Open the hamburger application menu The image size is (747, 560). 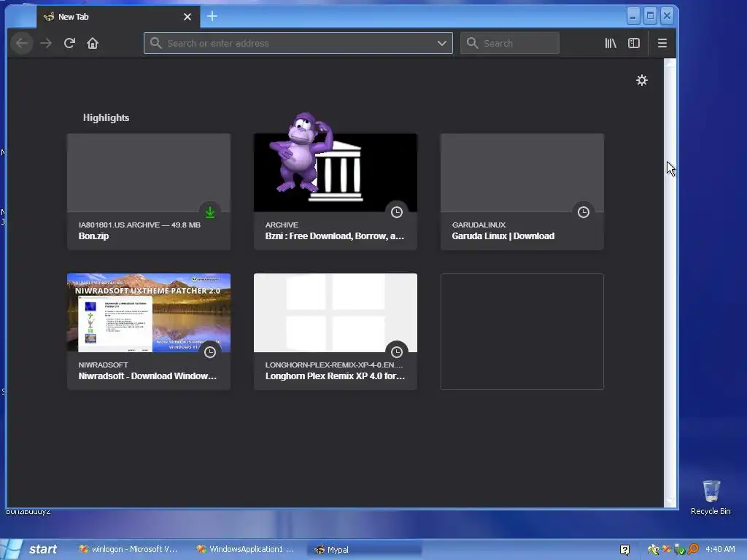(x=662, y=43)
